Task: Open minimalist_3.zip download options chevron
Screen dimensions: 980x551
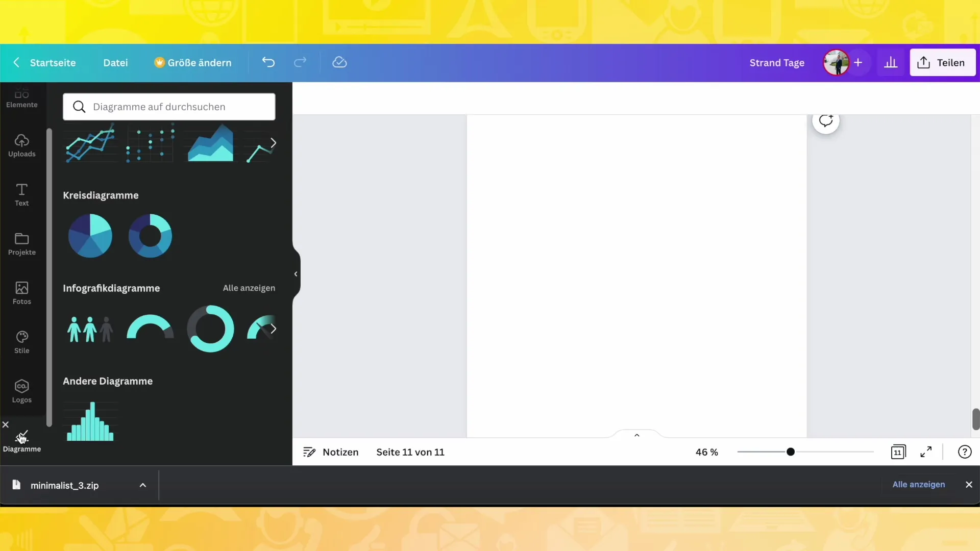Action: coord(143,485)
